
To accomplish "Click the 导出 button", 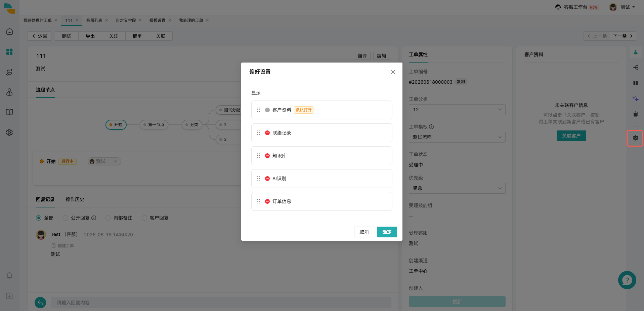I will (x=90, y=36).
